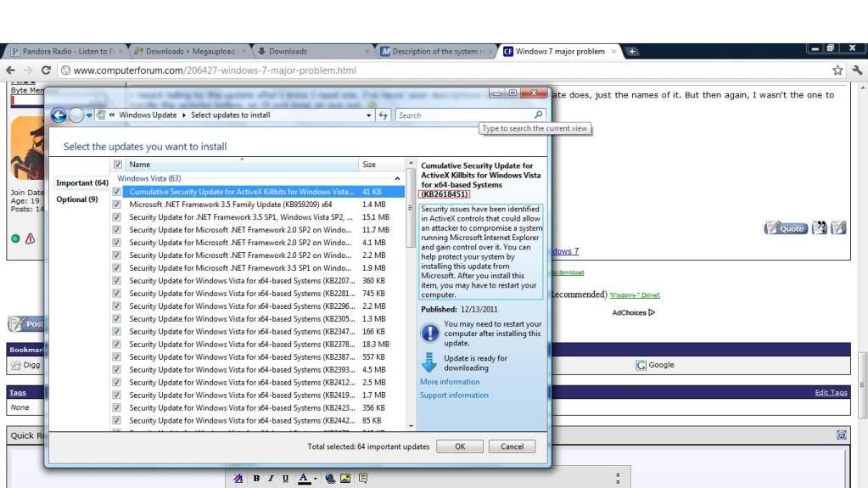
Task: Click the blue download arrow icon
Action: click(429, 362)
